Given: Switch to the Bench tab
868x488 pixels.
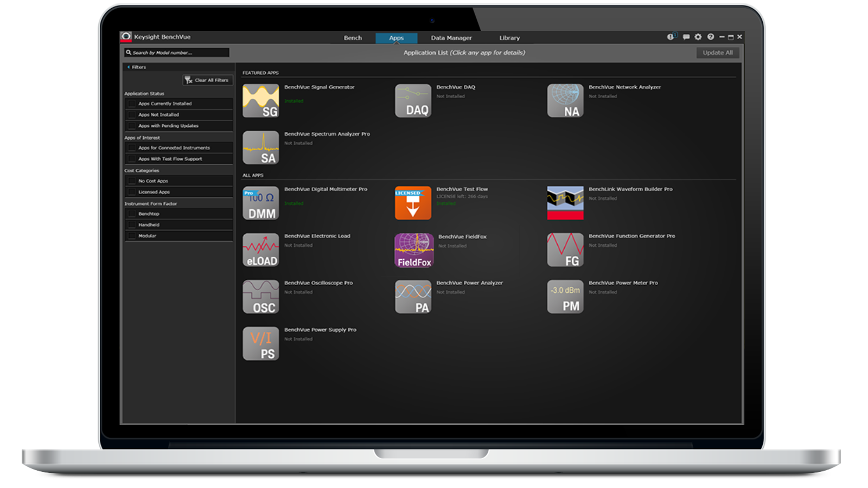Looking at the screenshot, I should tap(353, 38).
